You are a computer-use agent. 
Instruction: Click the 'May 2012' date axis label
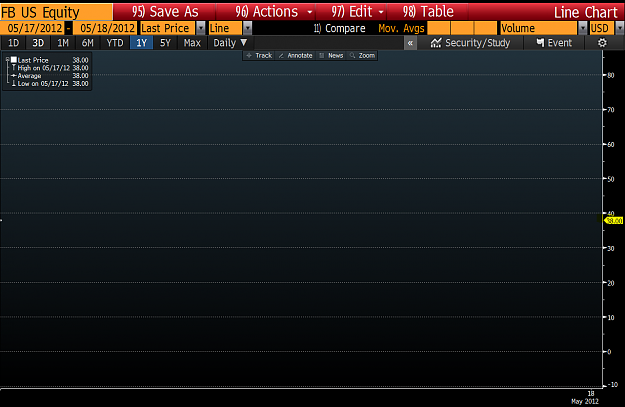(x=585, y=401)
